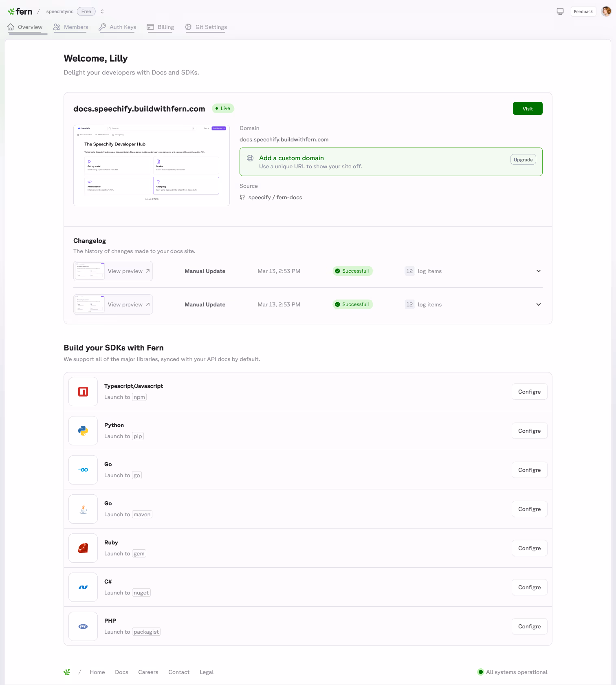Click second Successfull status badge
Viewport: 616px width, 685px height.
[x=352, y=304]
